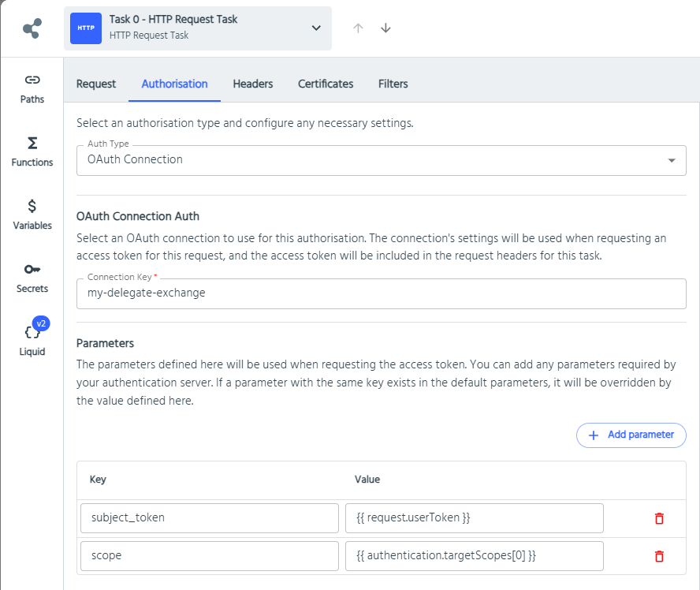Open the Variables sidebar section

click(32, 215)
